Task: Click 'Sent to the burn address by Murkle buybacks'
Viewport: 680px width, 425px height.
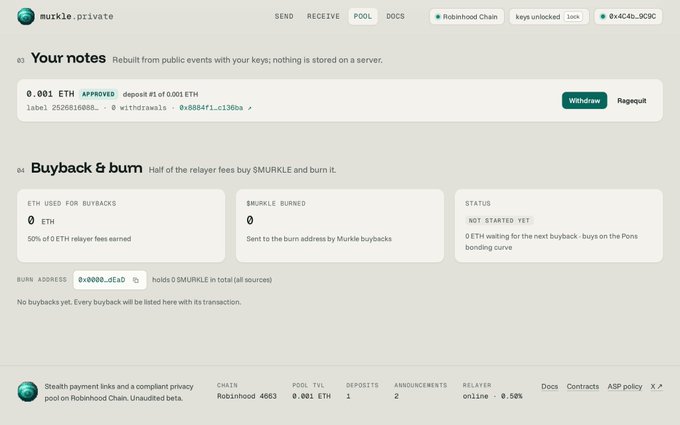Action: tap(319, 239)
